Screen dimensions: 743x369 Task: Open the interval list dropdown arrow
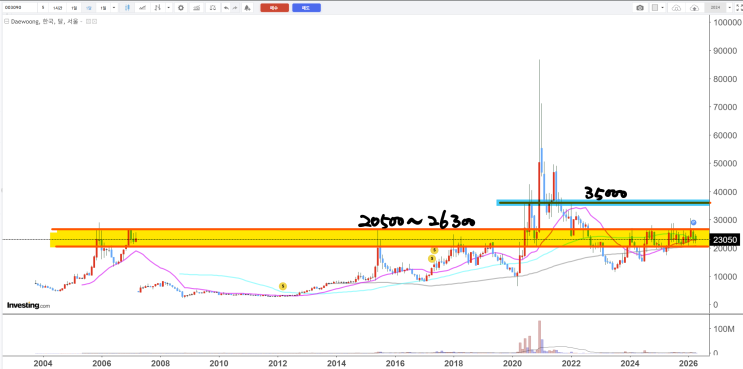point(114,8)
